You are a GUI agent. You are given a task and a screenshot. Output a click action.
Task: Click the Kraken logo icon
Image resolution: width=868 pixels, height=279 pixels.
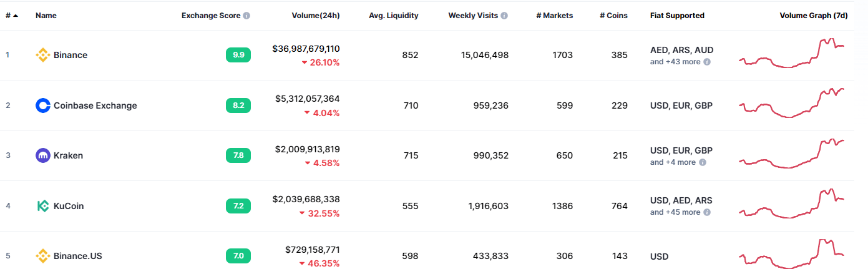pos(42,155)
